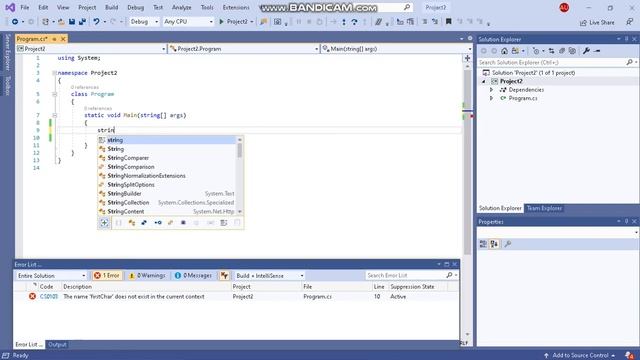Screen dimensions: 640x360
Task: Click the Preview Selected Items icon
Action: click(597, 51)
